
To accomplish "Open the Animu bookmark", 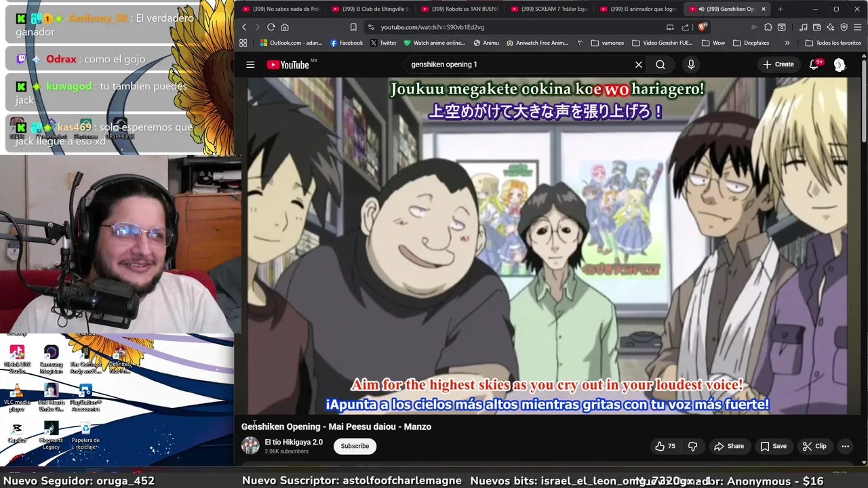I will coord(486,43).
